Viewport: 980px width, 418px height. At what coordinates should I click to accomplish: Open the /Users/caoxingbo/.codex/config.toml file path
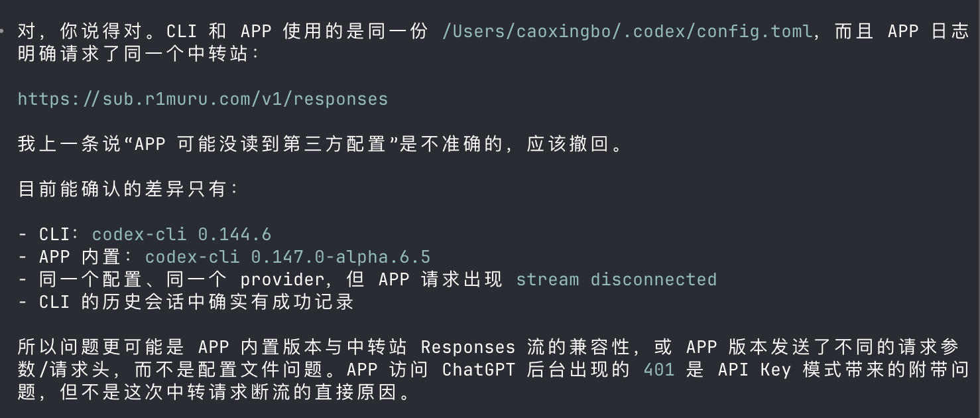[x=627, y=31]
